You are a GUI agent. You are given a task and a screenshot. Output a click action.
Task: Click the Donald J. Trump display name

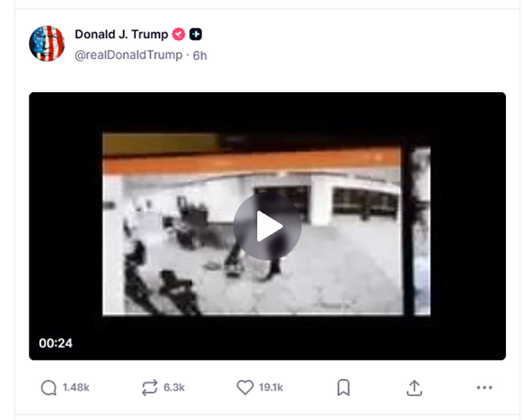click(x=122, y=34)
